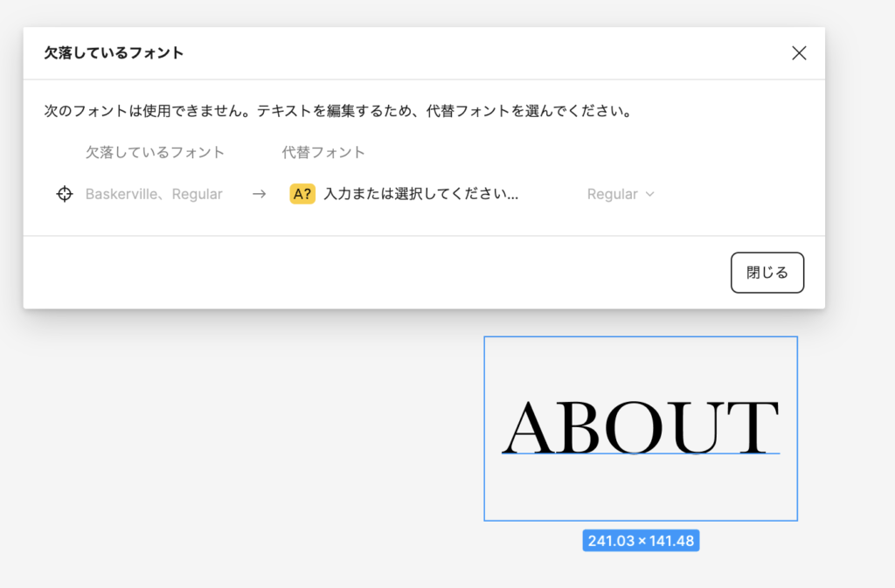
Task: Click the yellow A? missing font badge
Action: coord(302,194)
